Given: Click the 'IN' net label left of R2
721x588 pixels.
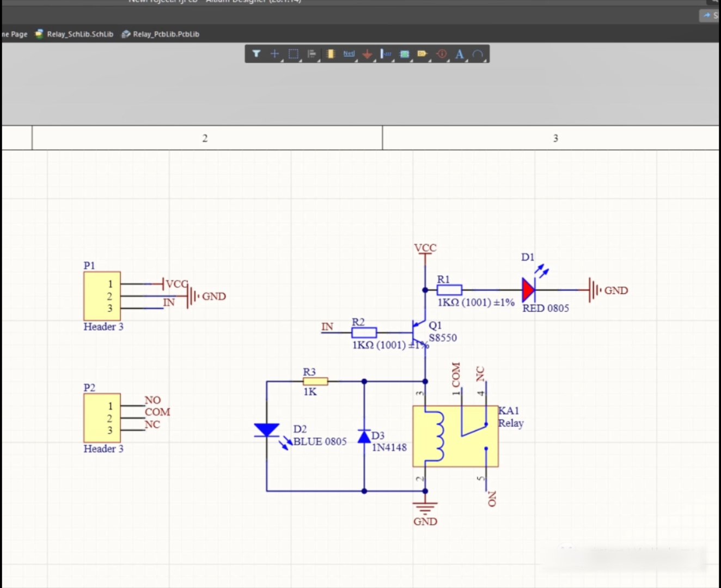Looking at the screenshot, I should tap(327, 326).
